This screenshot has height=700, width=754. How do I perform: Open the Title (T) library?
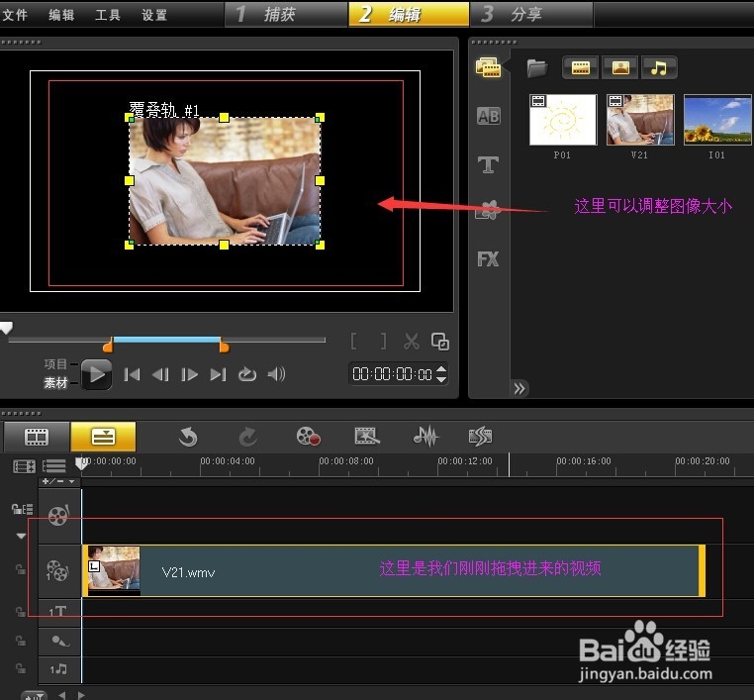(488, 164)
